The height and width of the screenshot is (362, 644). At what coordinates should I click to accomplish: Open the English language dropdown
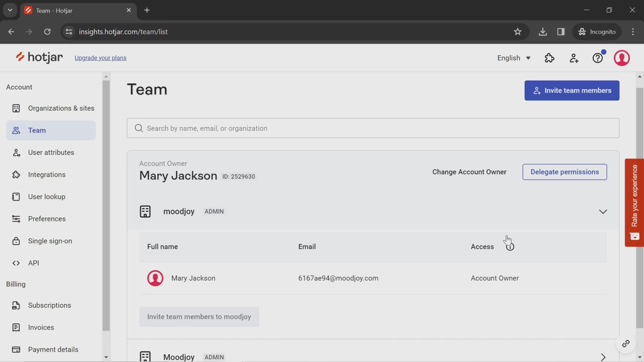point(514,58)
